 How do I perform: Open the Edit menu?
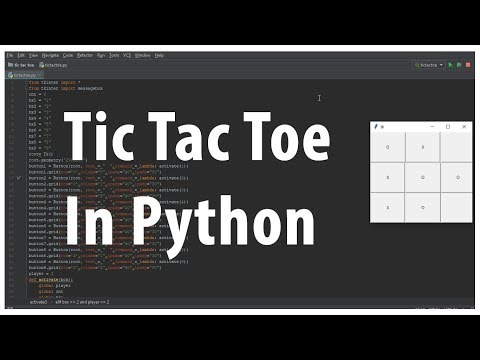[21, 55]
